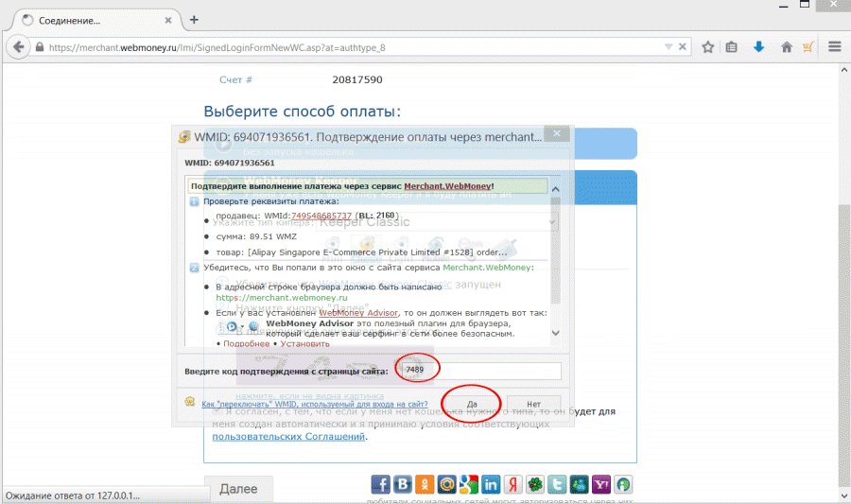Open the address bar history dropdown arrow
Image resolution: width=851 pixels, height=504 pixels.
pyautogui.click(x=669, y=47)
